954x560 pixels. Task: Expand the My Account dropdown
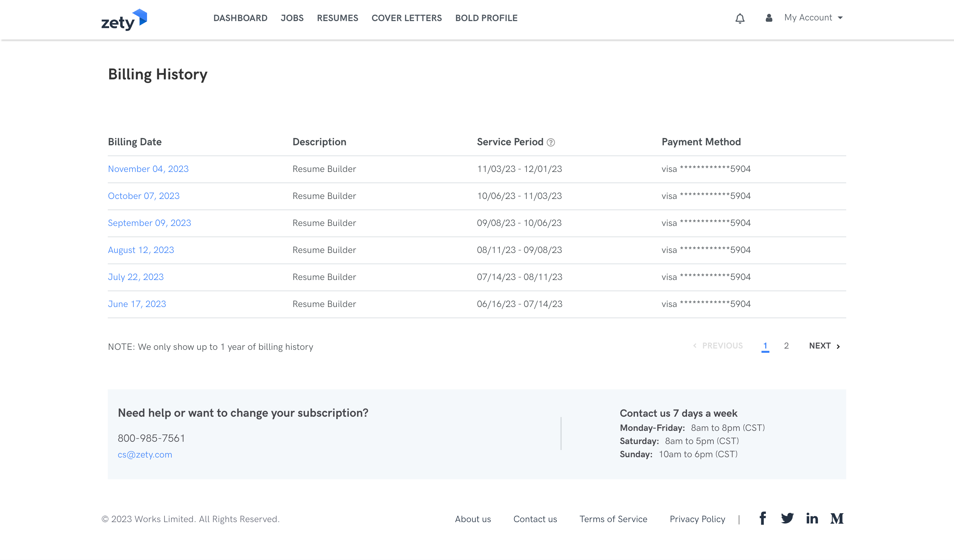pyautogui.click(x=813, y=18)
